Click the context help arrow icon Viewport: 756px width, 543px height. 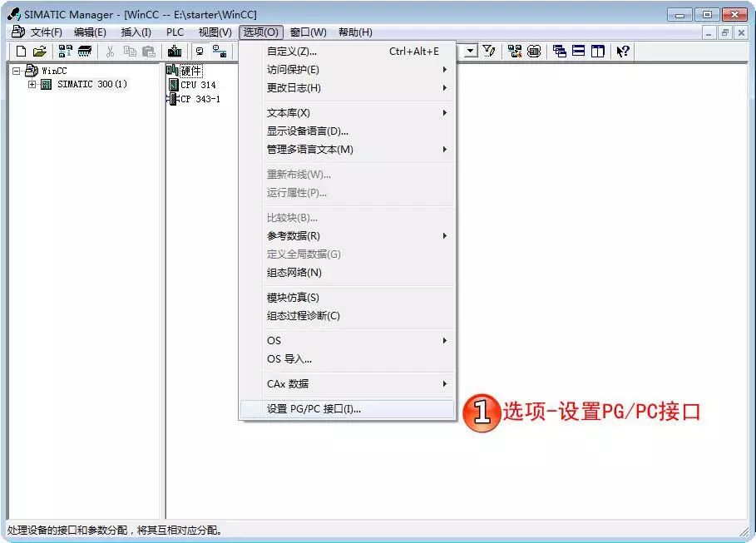point(622,51)
